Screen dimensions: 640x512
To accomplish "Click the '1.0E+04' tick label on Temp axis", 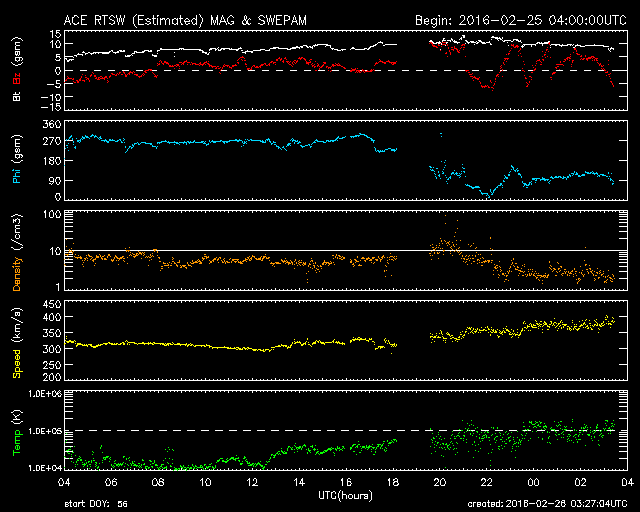I will [45, 468].
